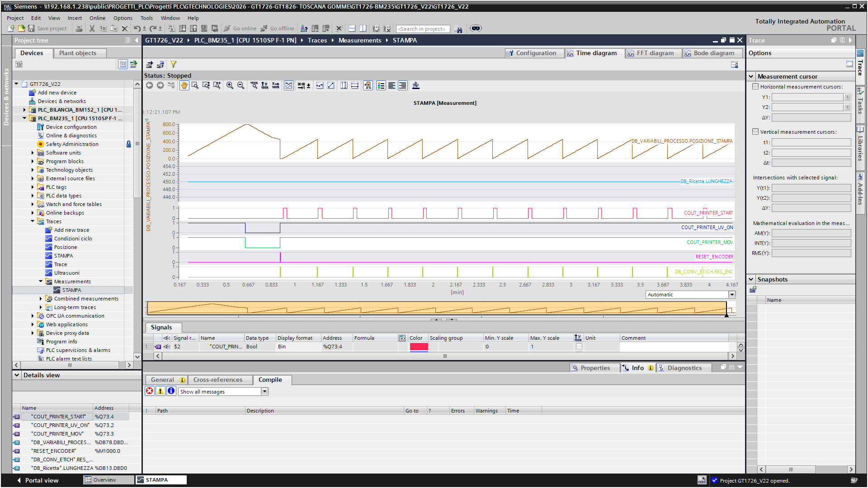868x488 pixels.
Task: Expand Combined measurements node
Action: (x=41, y=299)
